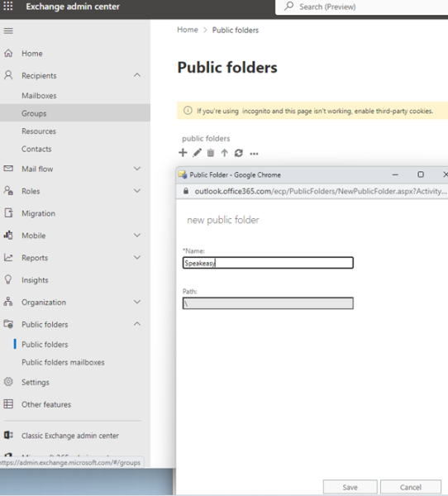
Task: Expand the Mail flow section chevron
Action: 137,169
